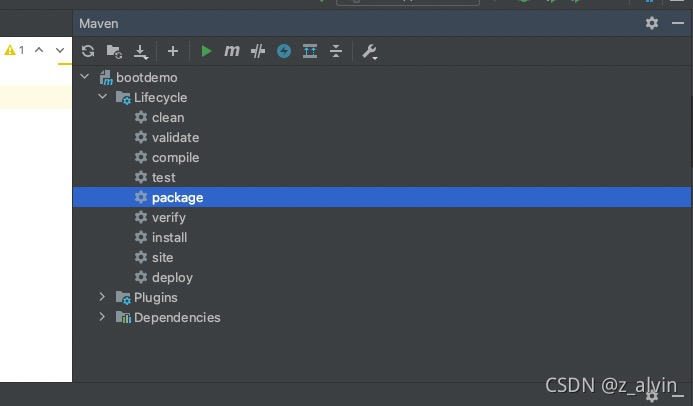Run Maven build with green play icon
Screen dimensions: 693x406
tap(206, 51)
